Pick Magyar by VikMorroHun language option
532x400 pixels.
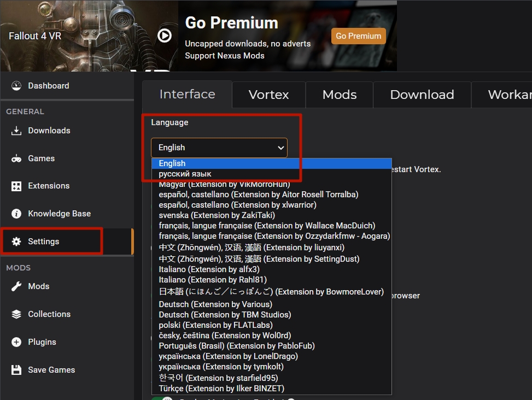(x=271, y=184)
